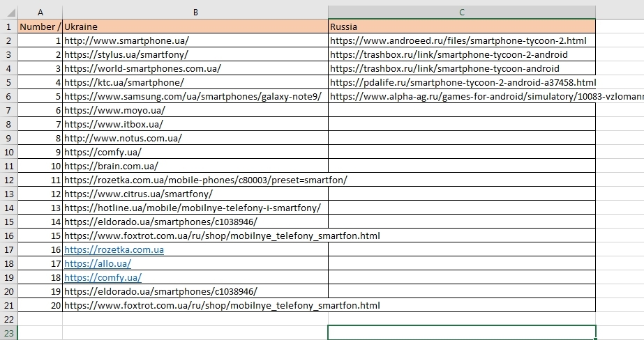Click the 'Ukraine' header cell

[195, 26]
